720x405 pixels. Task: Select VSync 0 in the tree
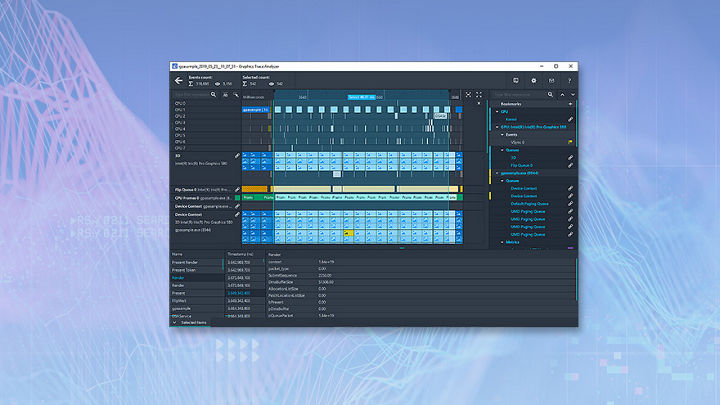pos(518,142)
